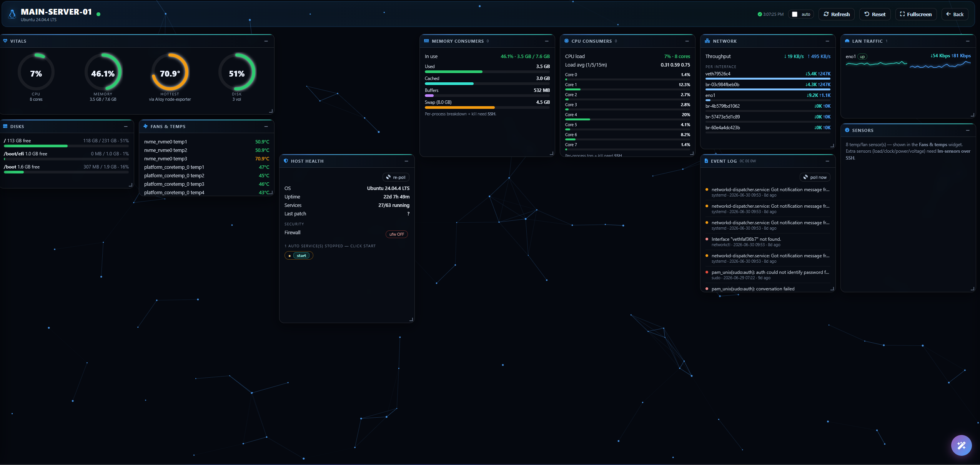Collapse the Vitals panel
980x465 pixels.
click(x=266, y=41)
